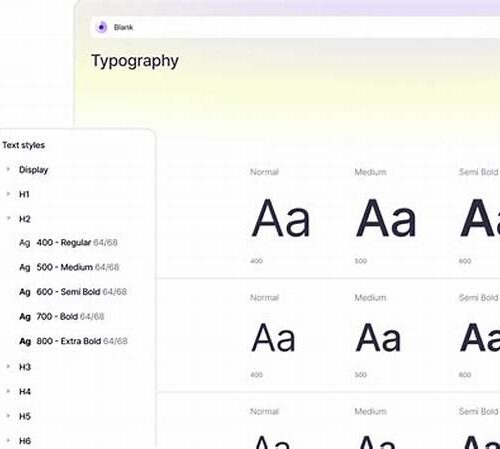Click the Ag icon beside 600 - Semi Bold
Viewport: 500px width, 449px height.
tap(25, 292)
